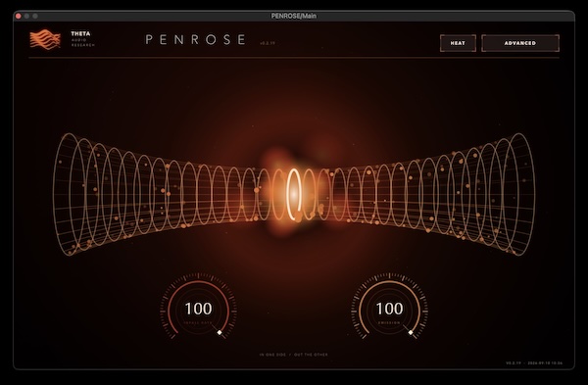Open the ADVANCED panel
Viewport: 588px width, 385px height.
click(520, 43)
